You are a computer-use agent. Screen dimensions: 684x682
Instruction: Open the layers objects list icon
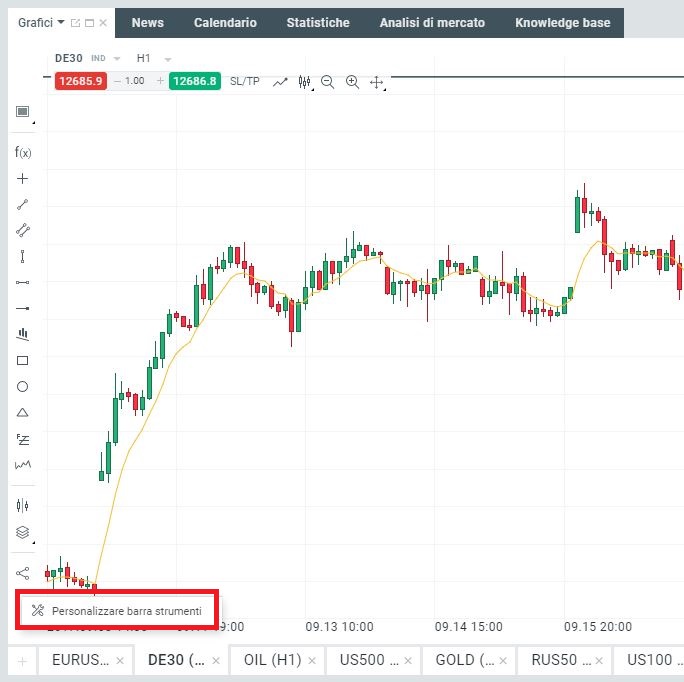[x=23, y=532]
